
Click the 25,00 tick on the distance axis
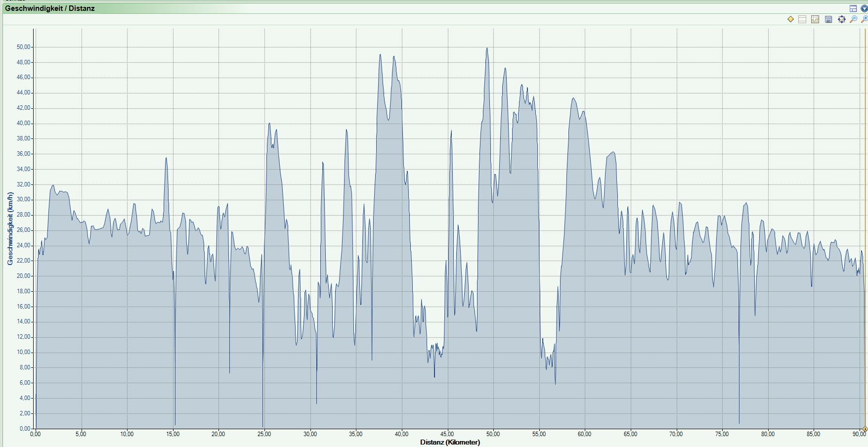pos(264,434)
